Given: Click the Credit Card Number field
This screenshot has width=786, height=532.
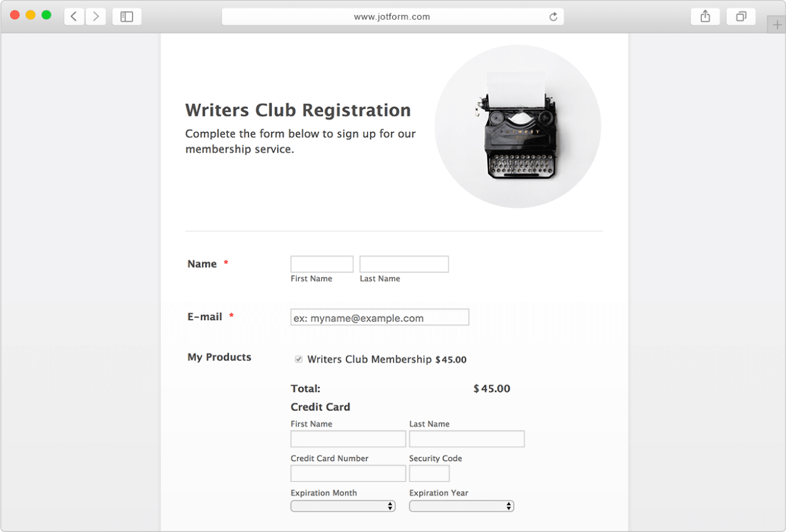Looking at the screenshot, I should (347, 473).
